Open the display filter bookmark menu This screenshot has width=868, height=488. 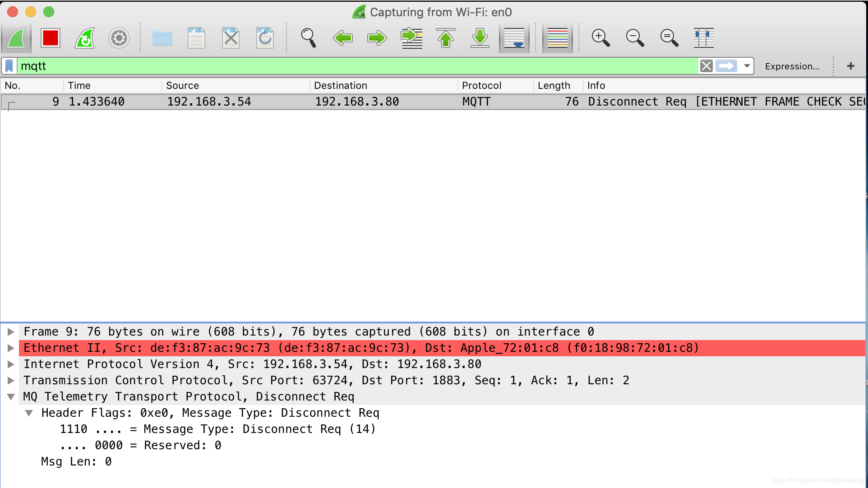click(9, 66)
